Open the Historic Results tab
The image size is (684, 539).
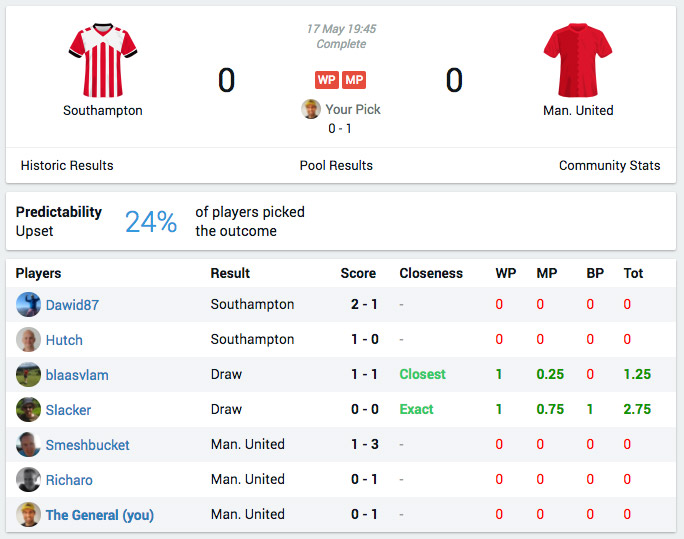(67, 165)
